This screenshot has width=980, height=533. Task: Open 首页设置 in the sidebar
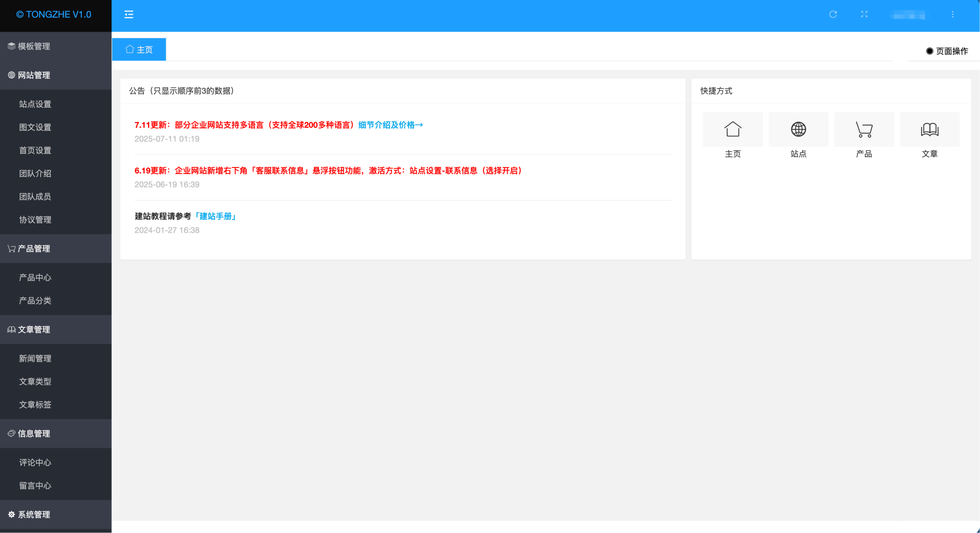[x=56, y=150]
